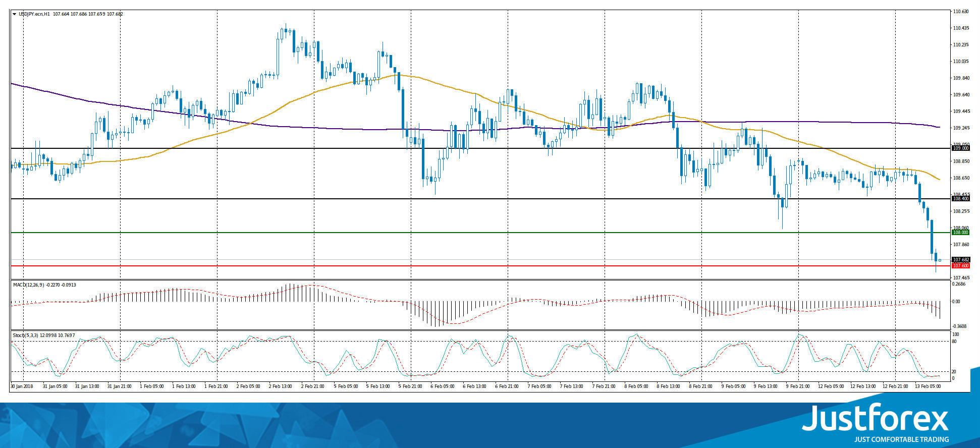Click the '12 Feb 21:00' time axis label
The height and width of the screenshot is (448, 980).
click(x=895, y=386)
